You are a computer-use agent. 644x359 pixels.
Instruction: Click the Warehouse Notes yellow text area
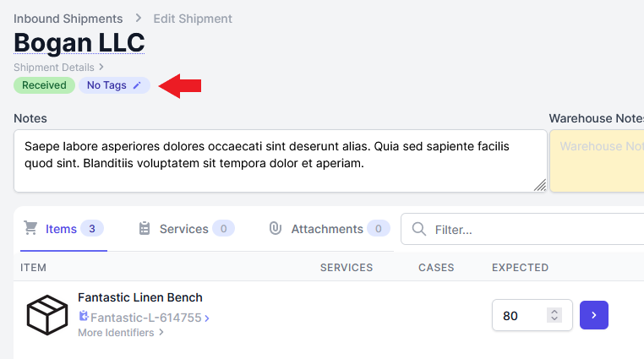pos(597,160)
